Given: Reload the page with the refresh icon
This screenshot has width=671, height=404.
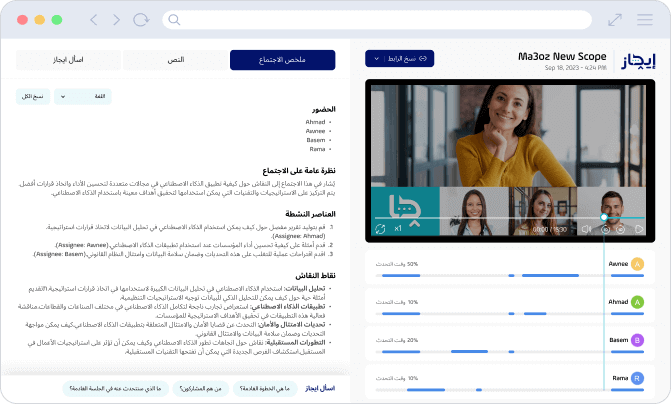Looking at the screenshot, I should point(141,20).
